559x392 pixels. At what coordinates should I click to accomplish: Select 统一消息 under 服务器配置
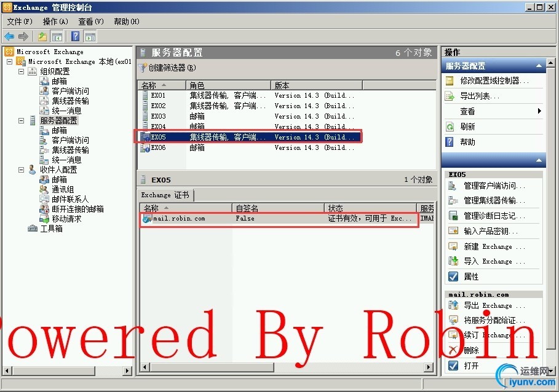pyautogui.click(x=66, y=160)
